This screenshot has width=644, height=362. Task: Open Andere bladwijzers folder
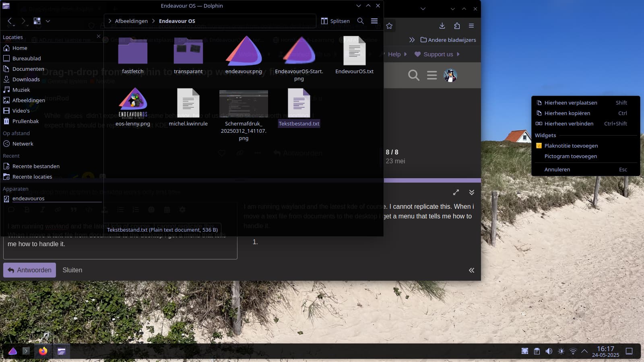click(x=448, y=40)
